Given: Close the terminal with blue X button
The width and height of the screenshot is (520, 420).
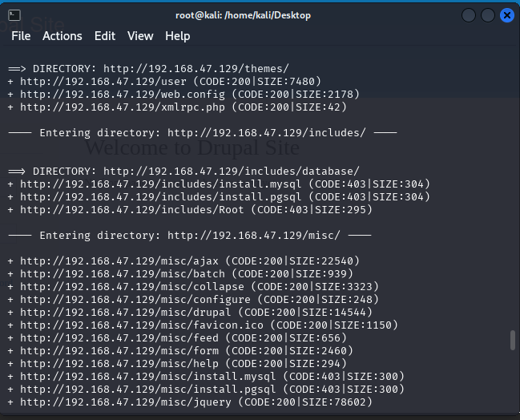Looking at the screenshot, I should [506, 15].
